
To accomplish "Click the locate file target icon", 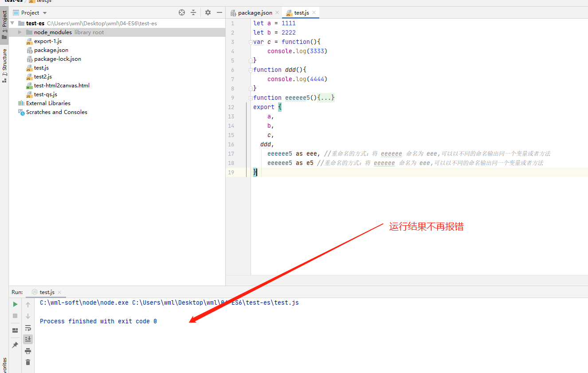I will tap(182, 12).
